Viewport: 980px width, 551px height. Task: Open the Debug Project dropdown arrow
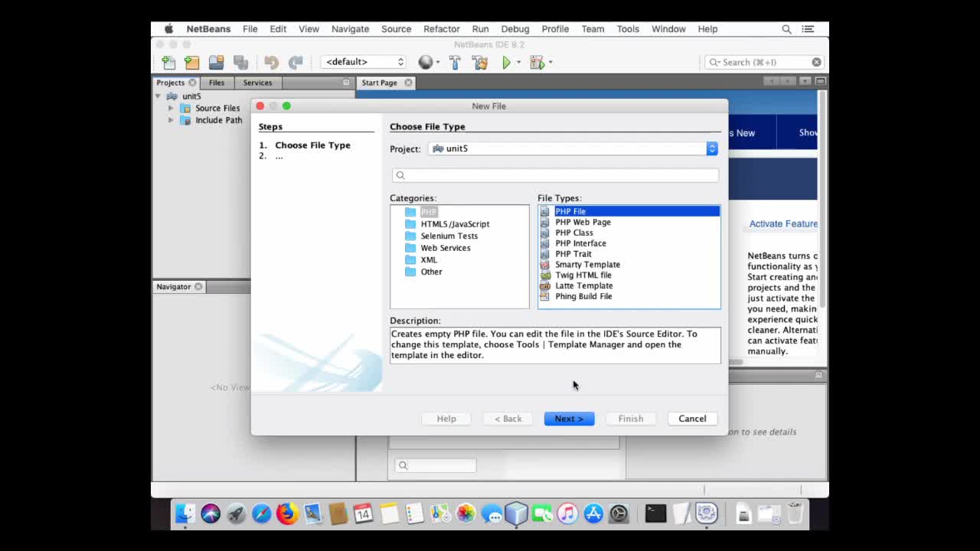(x=550, y=62)
